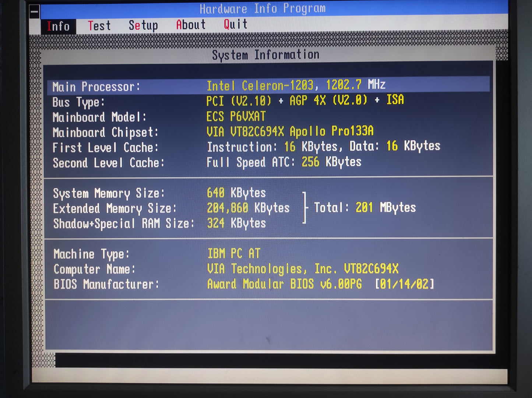Click the Total 201 MBytes value

click(x=365, y=208)
